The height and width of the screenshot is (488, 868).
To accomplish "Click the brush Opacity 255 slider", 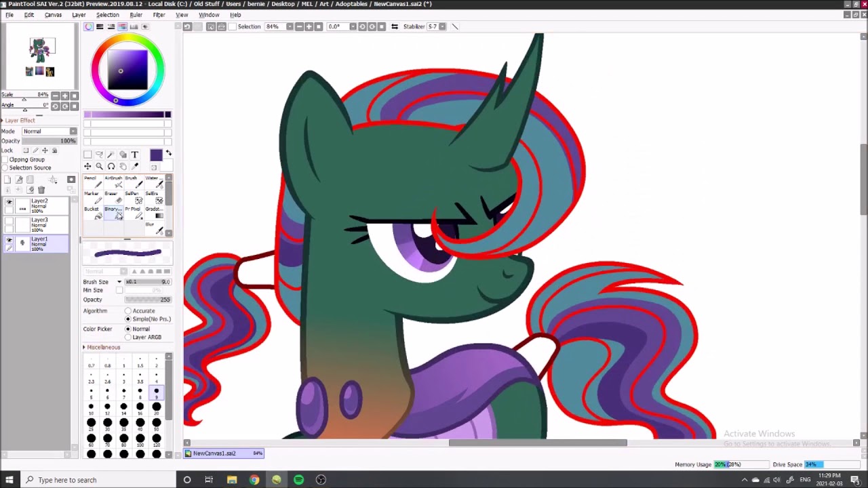I will coord(147,300).
